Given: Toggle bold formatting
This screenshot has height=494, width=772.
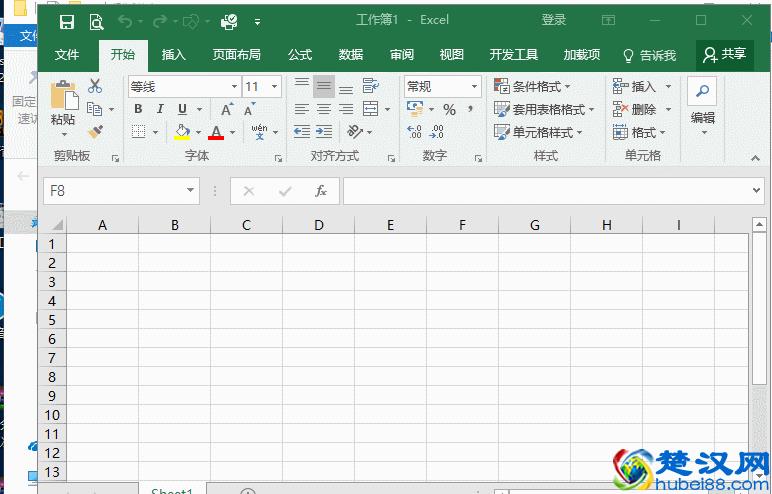Looking at the screenshot, I should [138, 109].
